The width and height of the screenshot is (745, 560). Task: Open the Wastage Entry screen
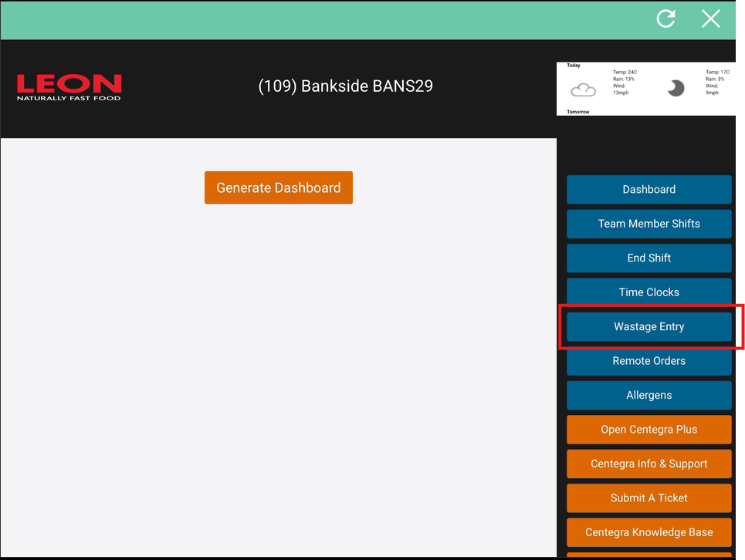tap(648, 326)
